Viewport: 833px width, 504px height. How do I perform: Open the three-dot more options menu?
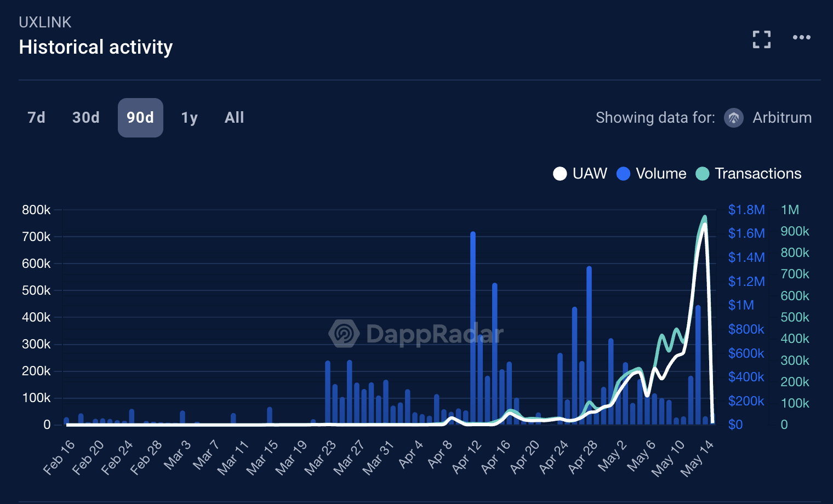click(801, 37)
